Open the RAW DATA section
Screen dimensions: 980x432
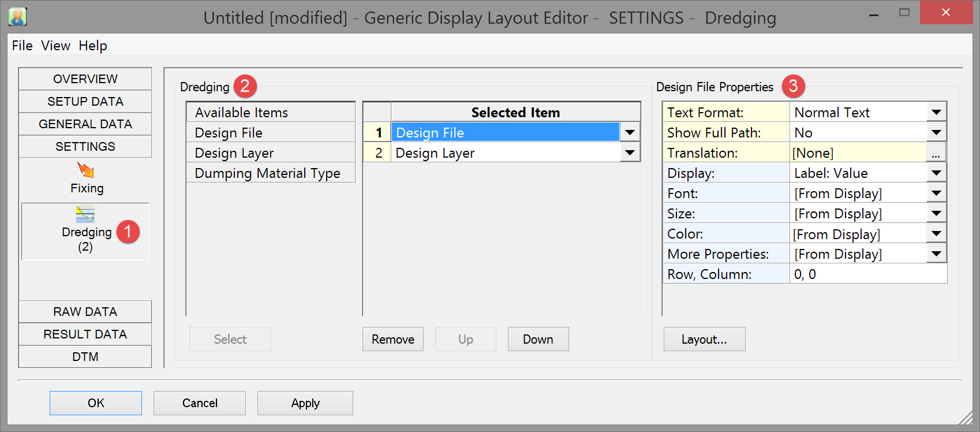click(85, 312)
